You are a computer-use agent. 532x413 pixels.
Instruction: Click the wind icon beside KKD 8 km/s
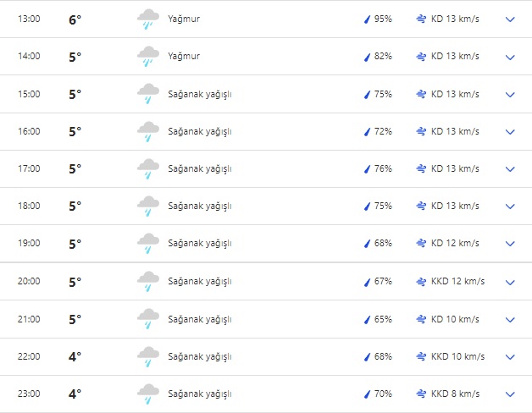(x=421, y=394)
